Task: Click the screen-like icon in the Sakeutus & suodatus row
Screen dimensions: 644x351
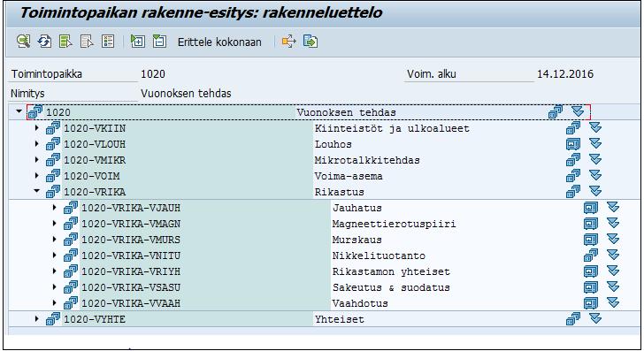Action: pos(591,287)
